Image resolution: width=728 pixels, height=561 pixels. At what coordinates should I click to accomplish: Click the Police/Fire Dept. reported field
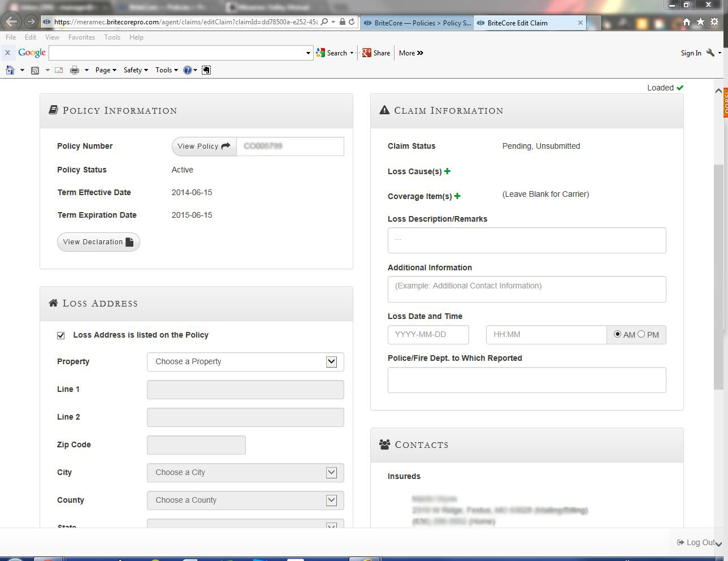coord(527,380)
